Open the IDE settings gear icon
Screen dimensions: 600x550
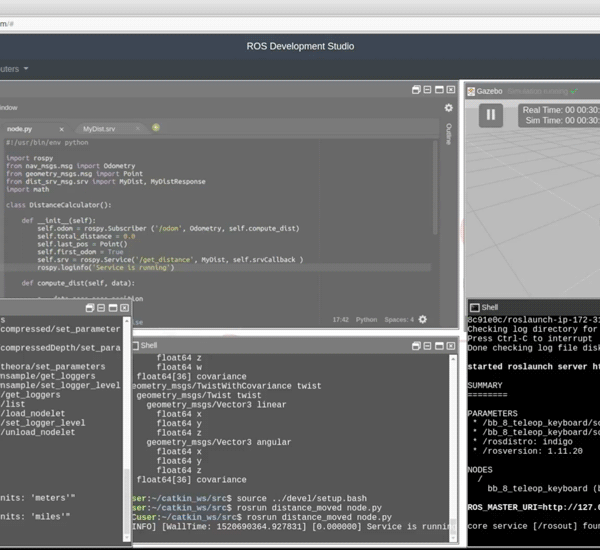click(448, 108)
